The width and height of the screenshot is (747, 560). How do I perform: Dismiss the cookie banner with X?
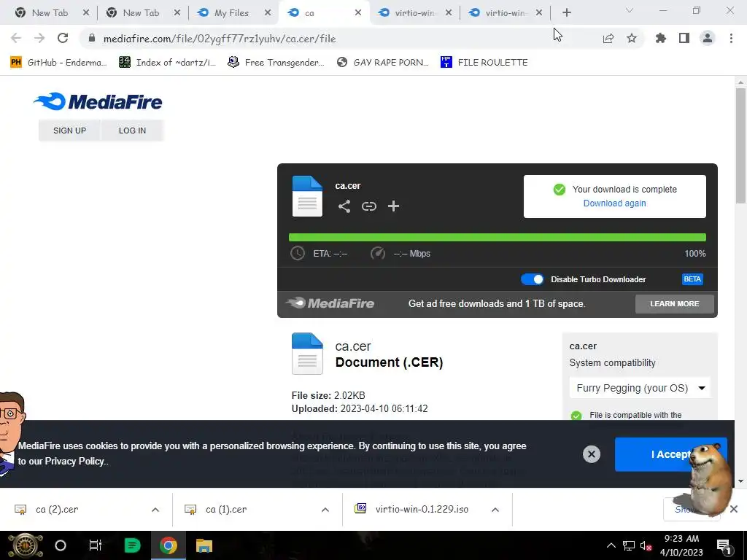591,454
